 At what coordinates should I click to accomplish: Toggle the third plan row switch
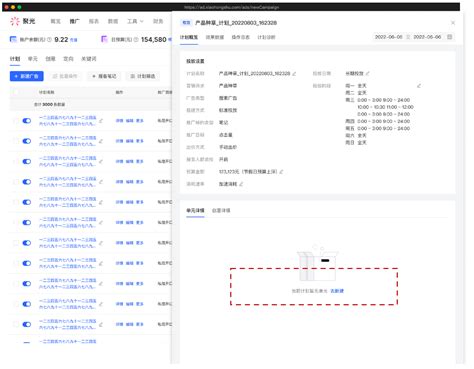[27, 161]
